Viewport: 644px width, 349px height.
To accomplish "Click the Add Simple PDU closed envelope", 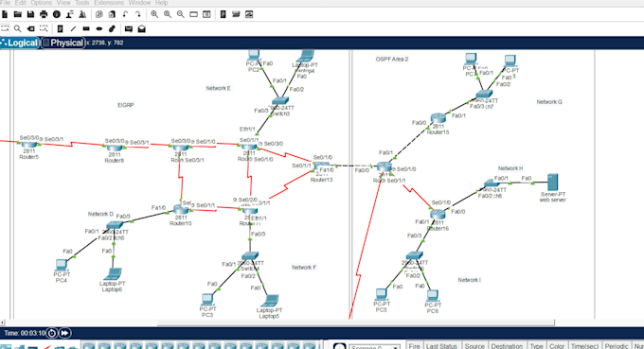I will (x=129, y=28).
